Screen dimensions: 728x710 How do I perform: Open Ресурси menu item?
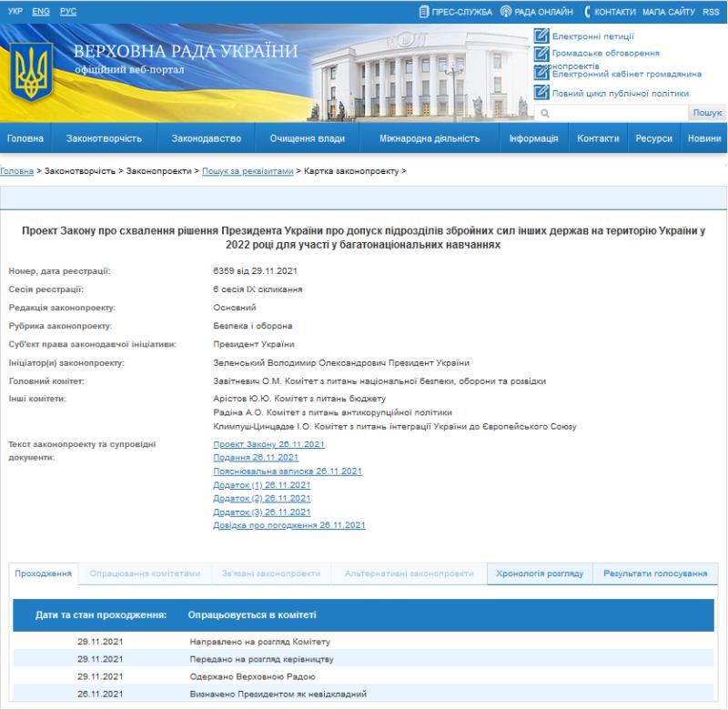(653, 138)
